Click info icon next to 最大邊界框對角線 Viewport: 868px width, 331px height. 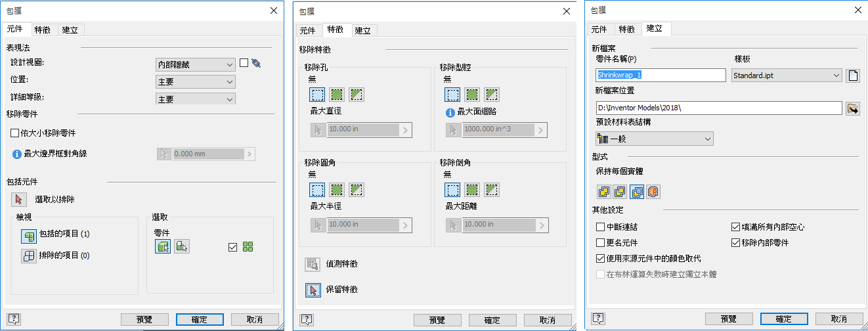point(17,154)
